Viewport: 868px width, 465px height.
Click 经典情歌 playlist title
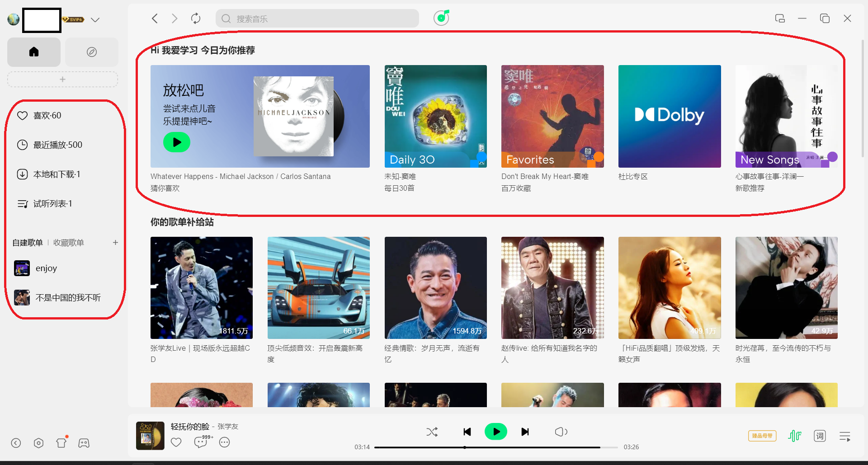click(432, 354)
